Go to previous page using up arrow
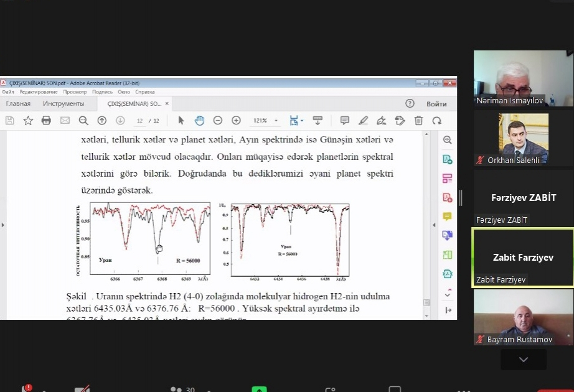574x392 pixels. click(x=102, y=121)
